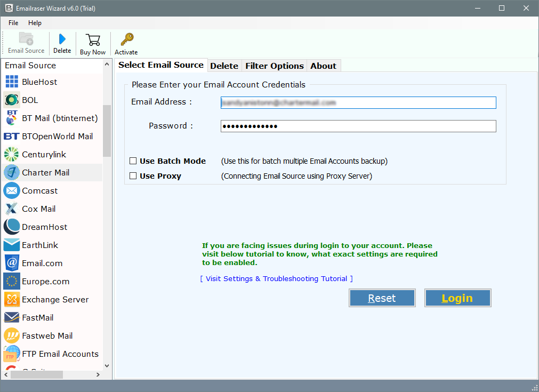This screenshot has height=392, width=539.
Task: Select the Charter Mail icon
Action: [x=12, y=173]
